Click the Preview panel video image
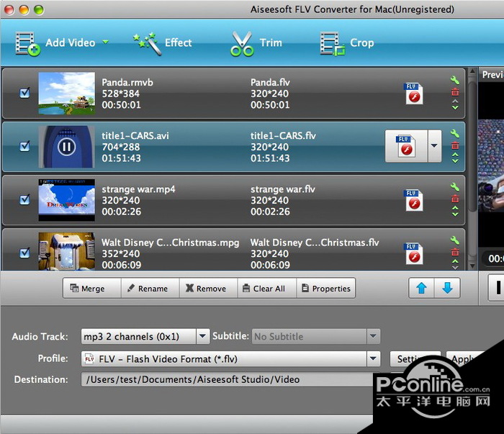The width and height of the screenshot is (504, 434). (491, 166)
